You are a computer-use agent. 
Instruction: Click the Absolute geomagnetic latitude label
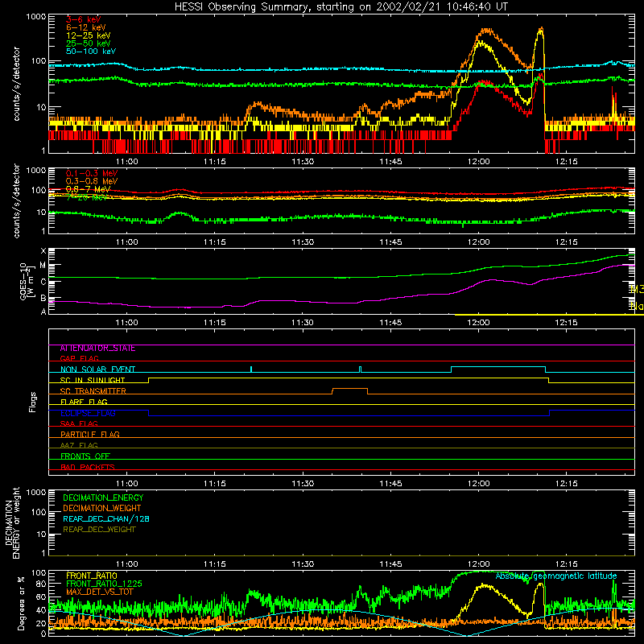(556, 576)
